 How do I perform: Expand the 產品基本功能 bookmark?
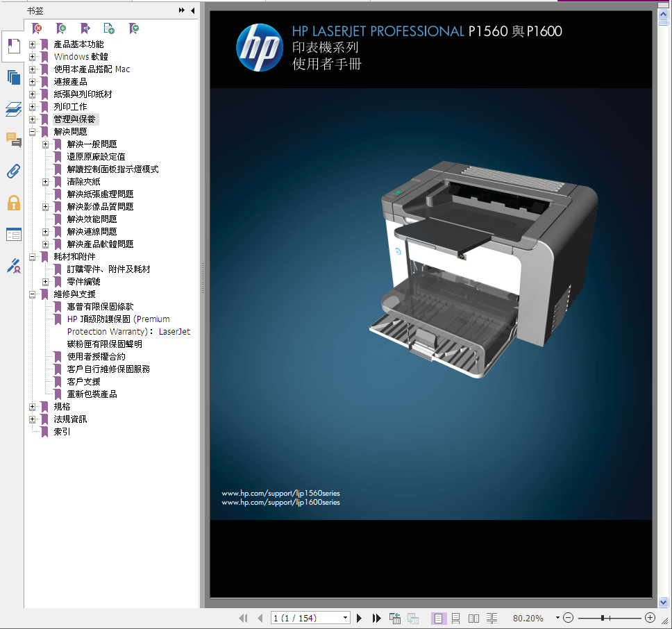(32, 44)
